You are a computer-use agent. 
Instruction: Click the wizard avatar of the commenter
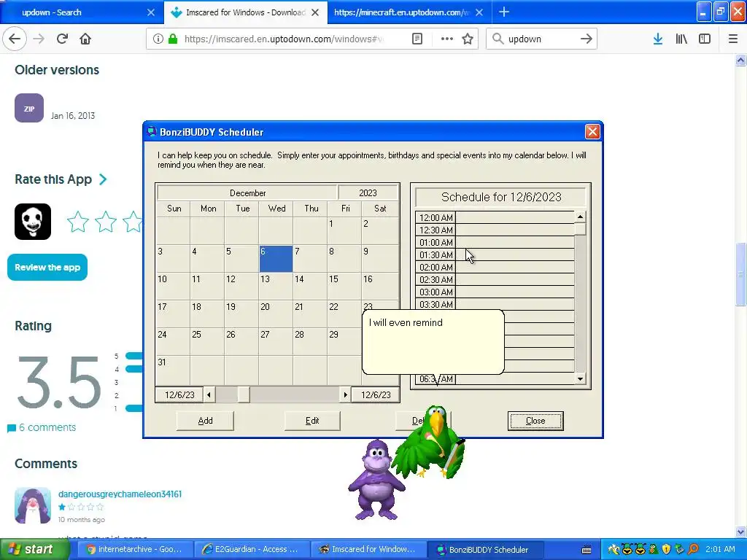click(33, 505)
